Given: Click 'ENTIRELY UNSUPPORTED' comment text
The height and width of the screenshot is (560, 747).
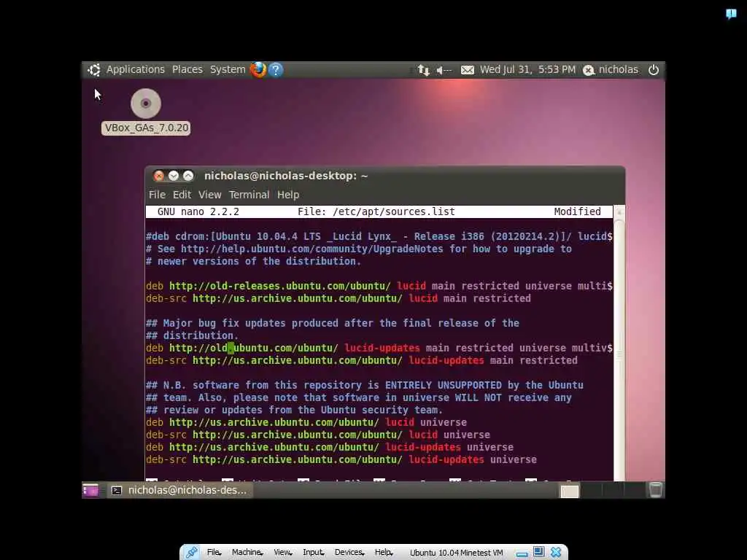Looking at the screenshot, I should pos(443,385).
